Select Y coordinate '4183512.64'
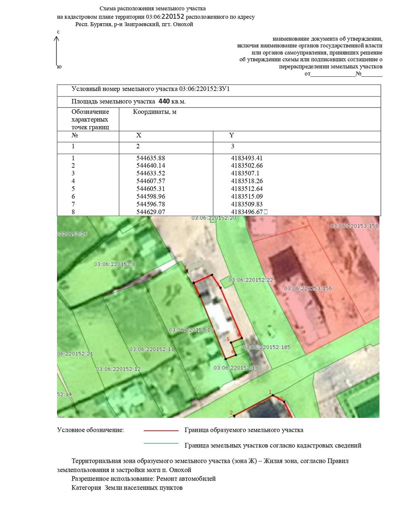Image resolution: width=411 pixels, height=532 pixels. (x=247, y=189)
